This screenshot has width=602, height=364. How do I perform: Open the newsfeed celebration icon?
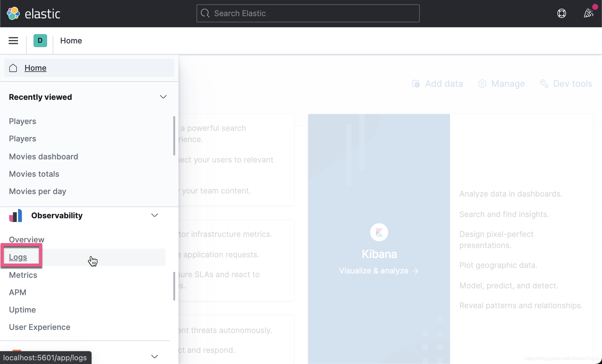588,13
